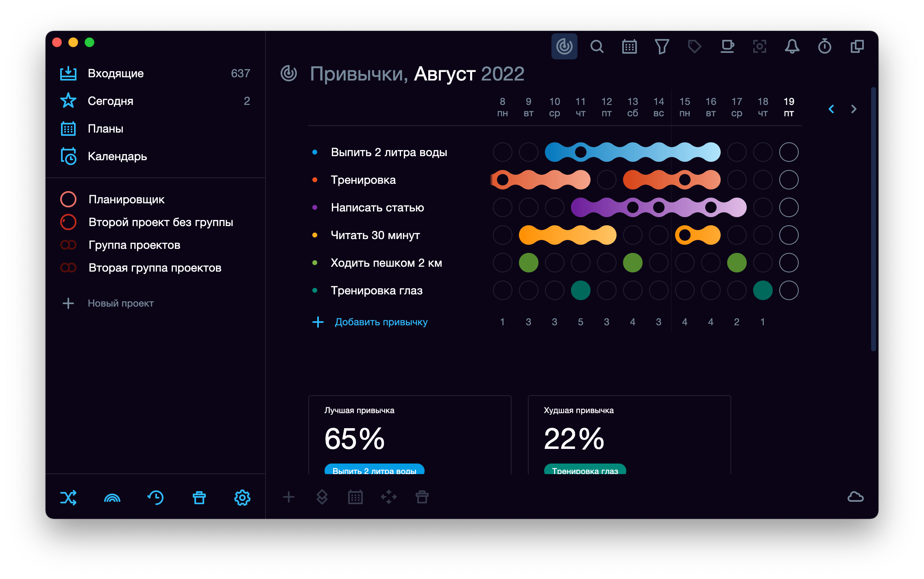The image size is (924, 579).
Task: Select Второй проект без группы
Action: tap(155, 222)
